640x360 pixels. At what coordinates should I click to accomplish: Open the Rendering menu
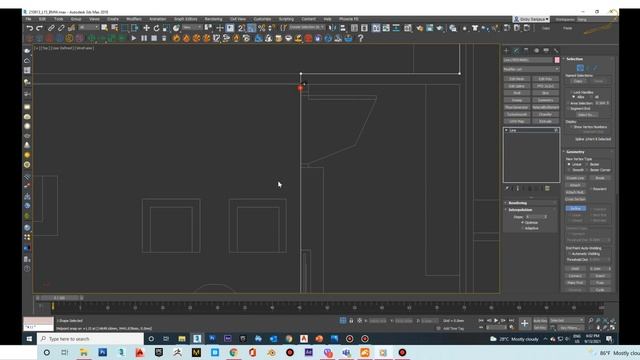[x=213, y=19]
